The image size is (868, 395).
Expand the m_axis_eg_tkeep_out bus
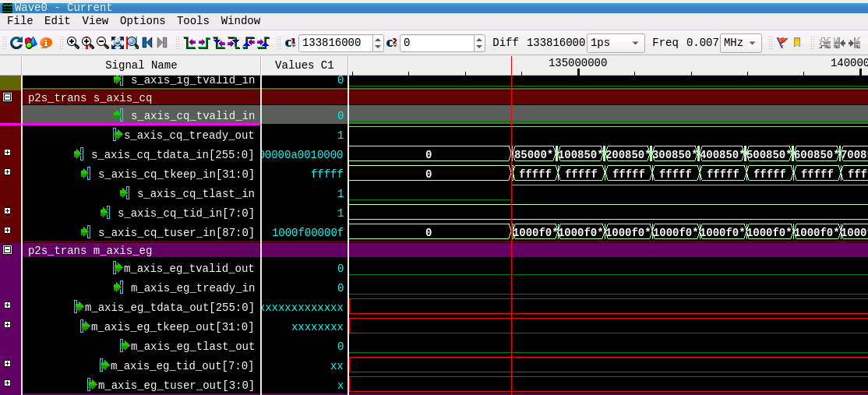tap(8, 325)
